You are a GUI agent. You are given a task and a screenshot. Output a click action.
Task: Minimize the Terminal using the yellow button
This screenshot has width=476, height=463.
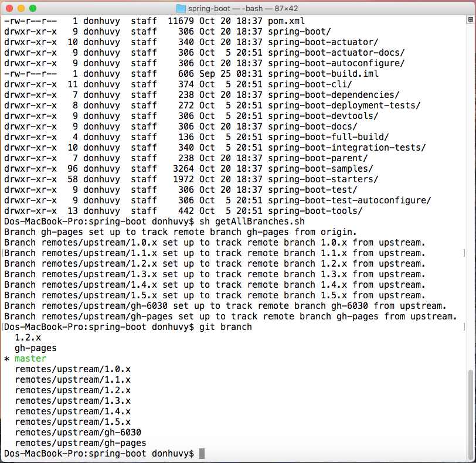click(21, 9)
